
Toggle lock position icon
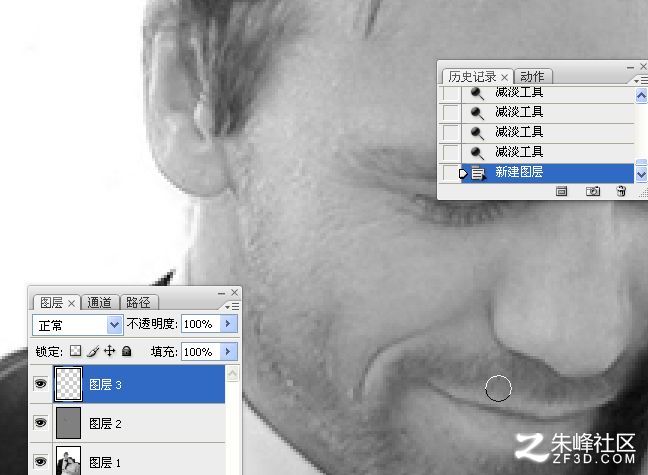[x=110, y=351]
